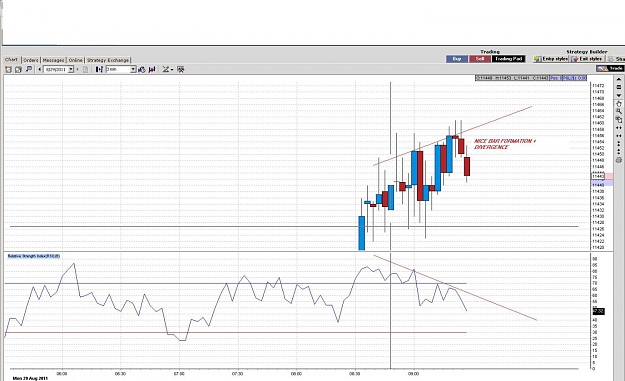Go to previous date with left arrow

pyautogui.click(x=39, y=69)
